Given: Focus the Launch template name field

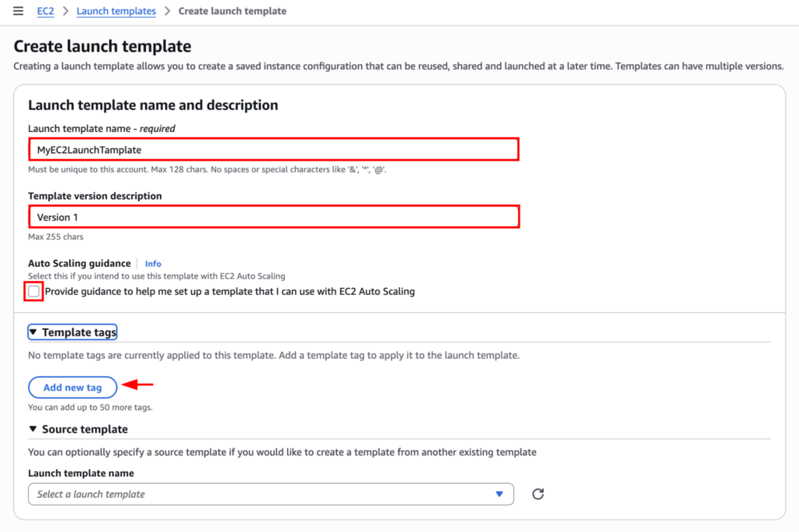Looking at the screenshot, I should click(273, 149).
